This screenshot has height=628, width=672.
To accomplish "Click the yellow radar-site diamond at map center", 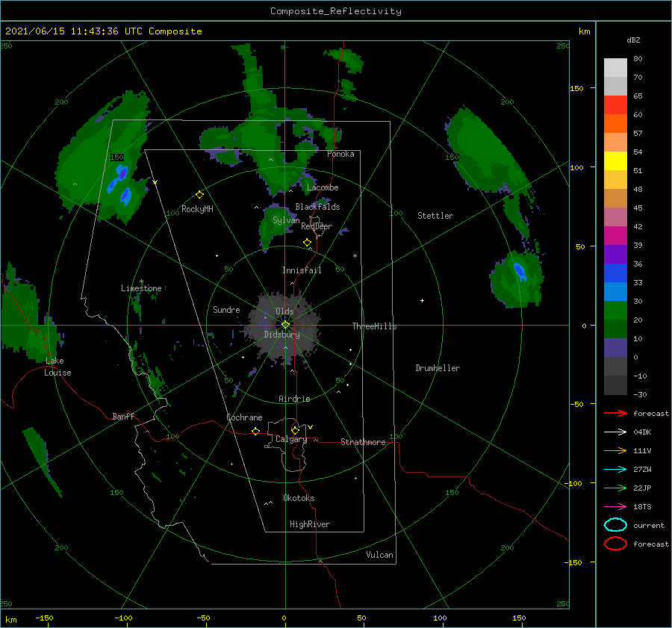I will click(x=285, y=325).
